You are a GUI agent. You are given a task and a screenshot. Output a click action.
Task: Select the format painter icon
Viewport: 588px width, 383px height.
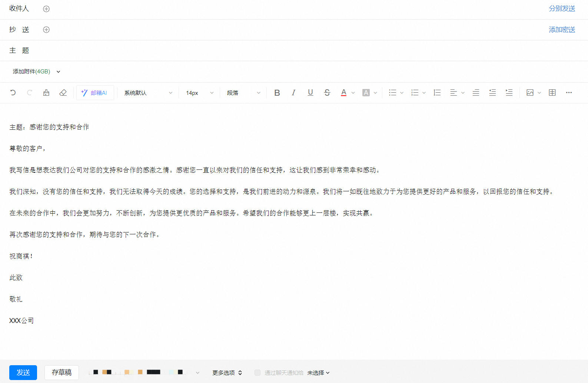click(46, 93)
